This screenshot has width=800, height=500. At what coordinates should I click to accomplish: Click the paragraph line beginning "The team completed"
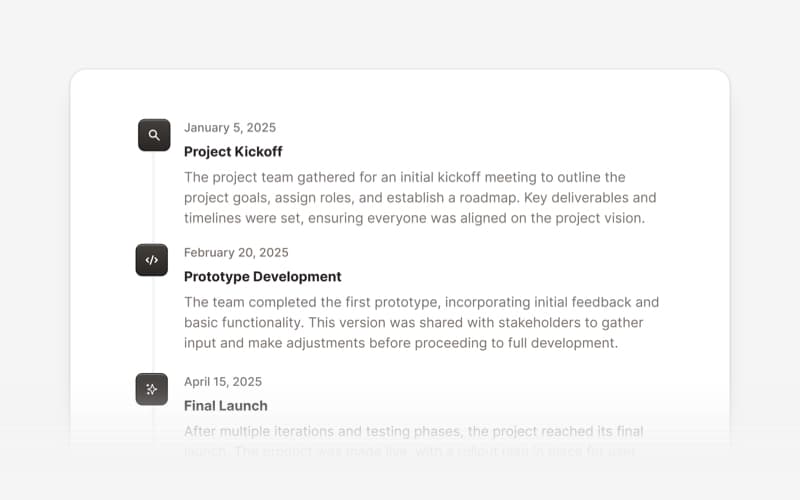coord(421,302)
